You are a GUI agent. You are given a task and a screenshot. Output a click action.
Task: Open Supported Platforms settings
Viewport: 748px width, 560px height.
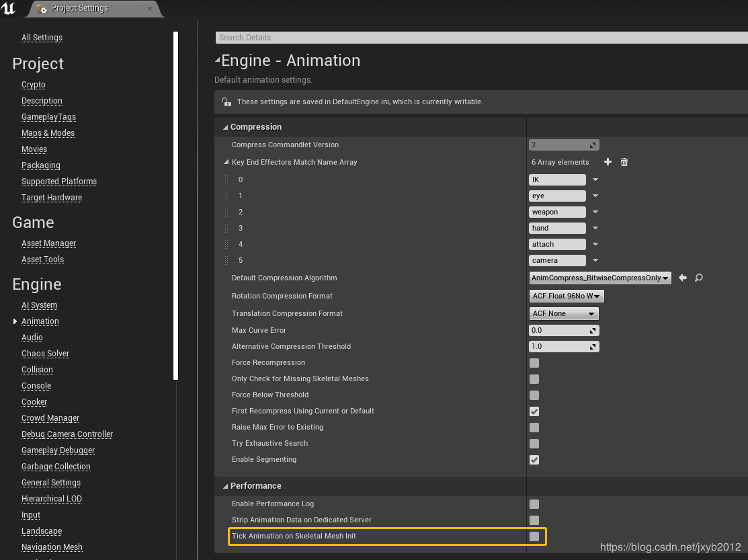(x=59, y=182)
